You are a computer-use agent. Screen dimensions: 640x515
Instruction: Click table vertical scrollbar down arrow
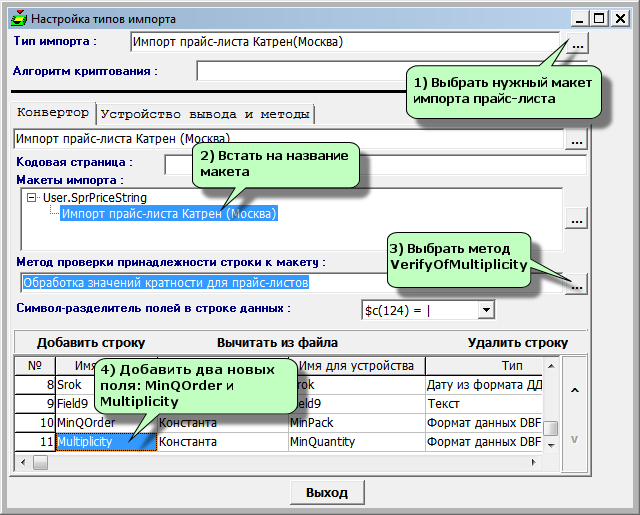tap(551, 445)
